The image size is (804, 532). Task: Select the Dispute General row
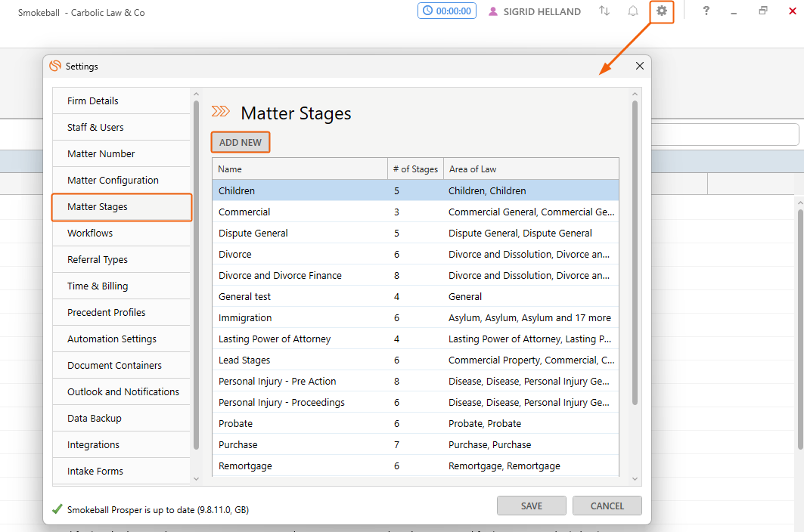coord(415,234)
